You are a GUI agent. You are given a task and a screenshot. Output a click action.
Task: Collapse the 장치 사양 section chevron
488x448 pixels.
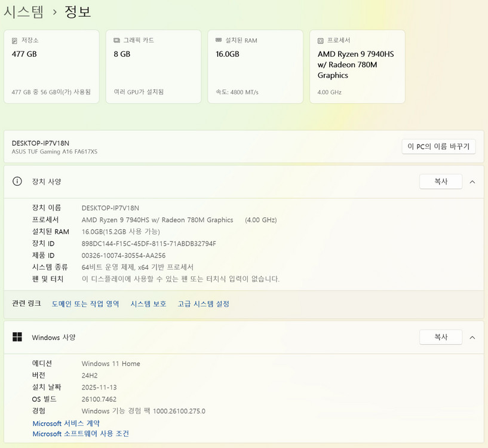(472, 182)
